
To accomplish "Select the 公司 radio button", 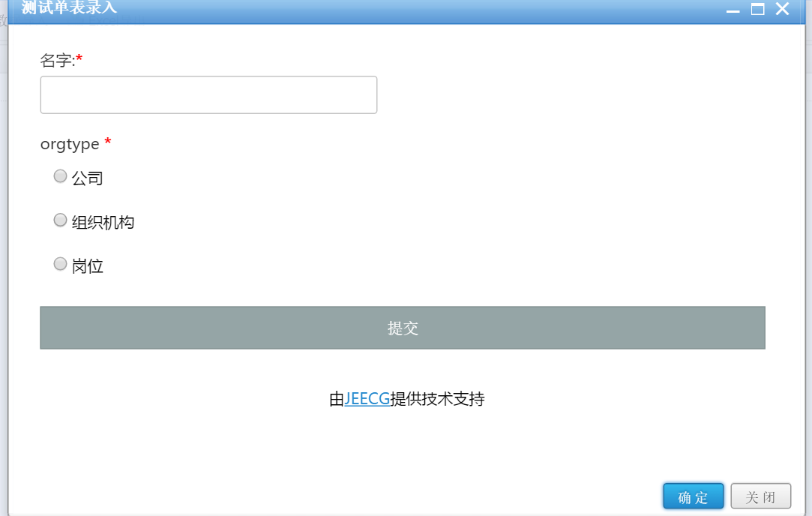I will pos(60,176).
